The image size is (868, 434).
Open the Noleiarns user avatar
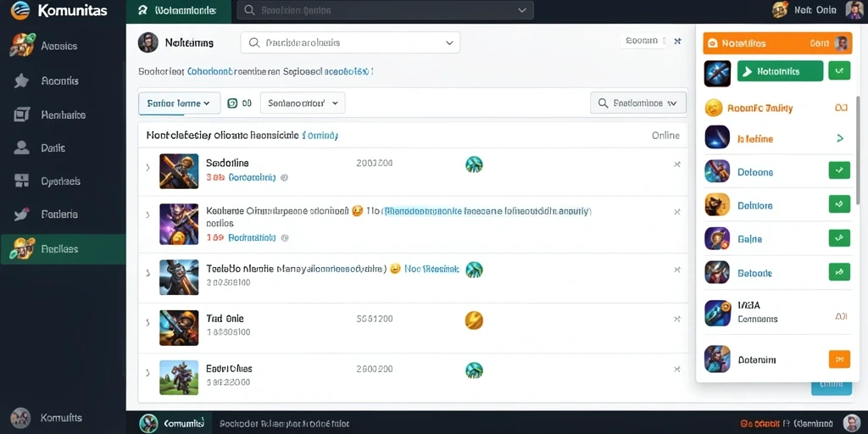click(x=147, y=42)
